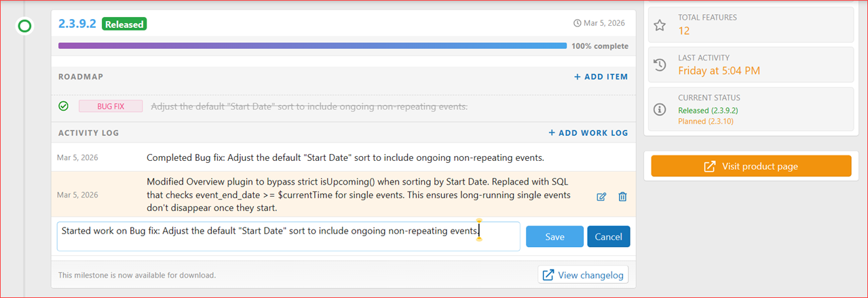Click the Total Features value 12
The height and width of the screenshot is (298, 868).
pos(684,31)
